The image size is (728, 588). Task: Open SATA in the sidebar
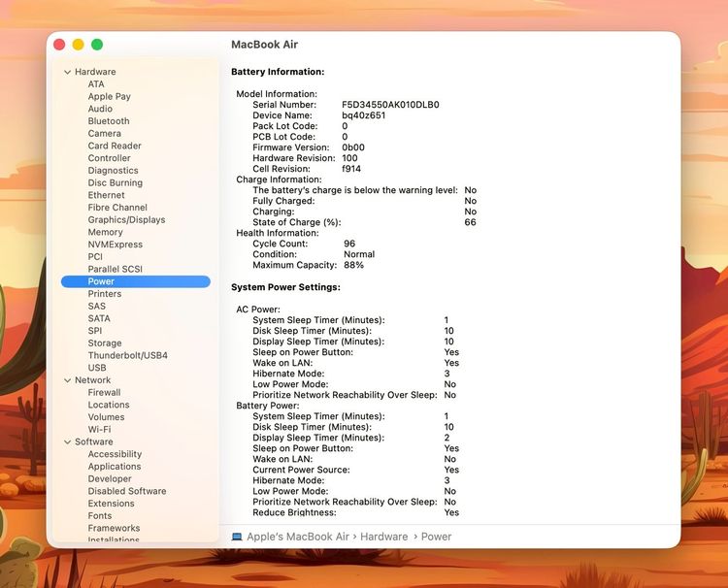[99, 318]
